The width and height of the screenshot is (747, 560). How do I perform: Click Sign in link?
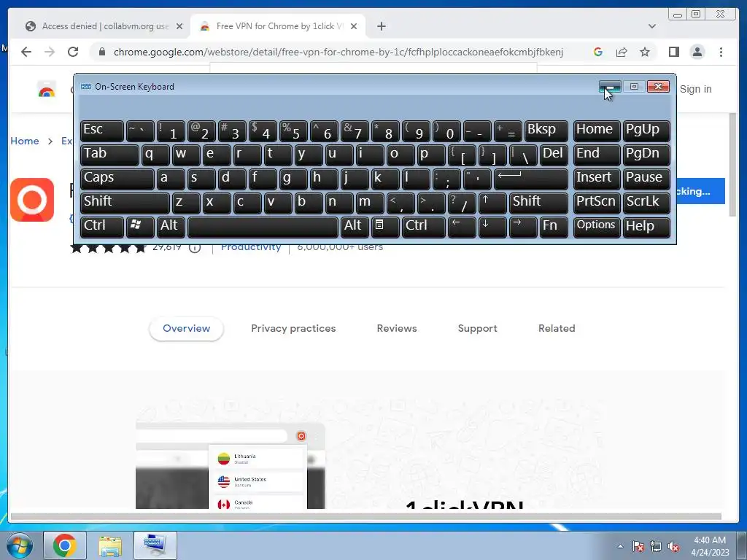(695, 89)
